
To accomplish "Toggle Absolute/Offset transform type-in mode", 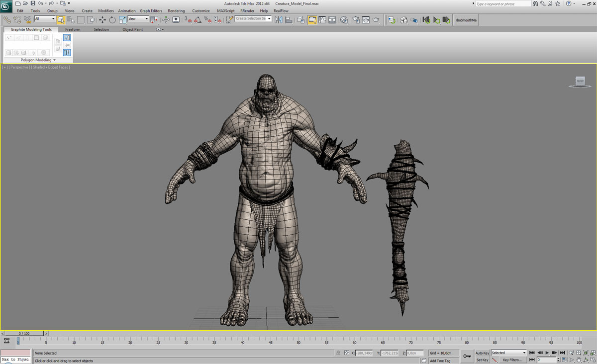I will tap(347, 353).
